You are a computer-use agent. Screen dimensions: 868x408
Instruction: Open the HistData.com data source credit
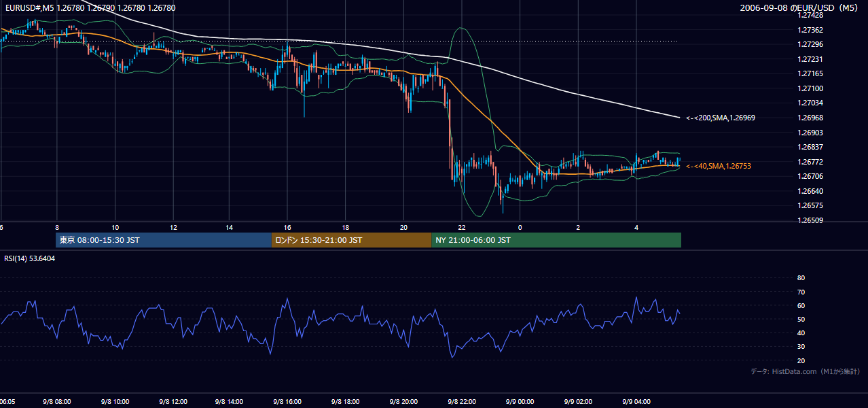point(806,371)
